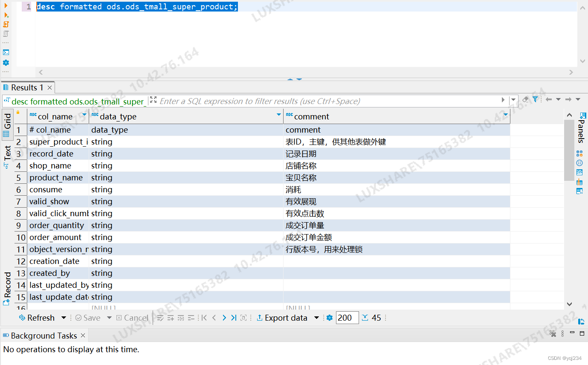588x365 pixels.
Task: Click the fetch size field showing 200
Action: tap(347, 318)
